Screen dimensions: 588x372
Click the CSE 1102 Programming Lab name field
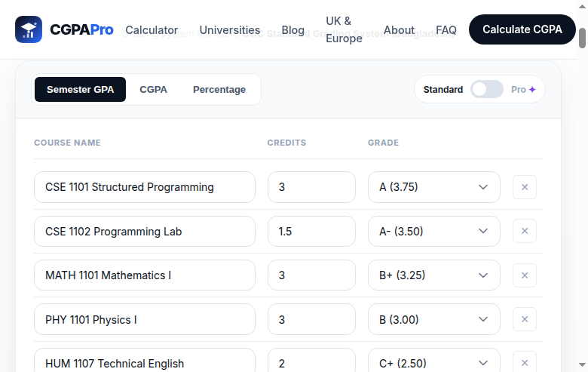pos(145,231)
